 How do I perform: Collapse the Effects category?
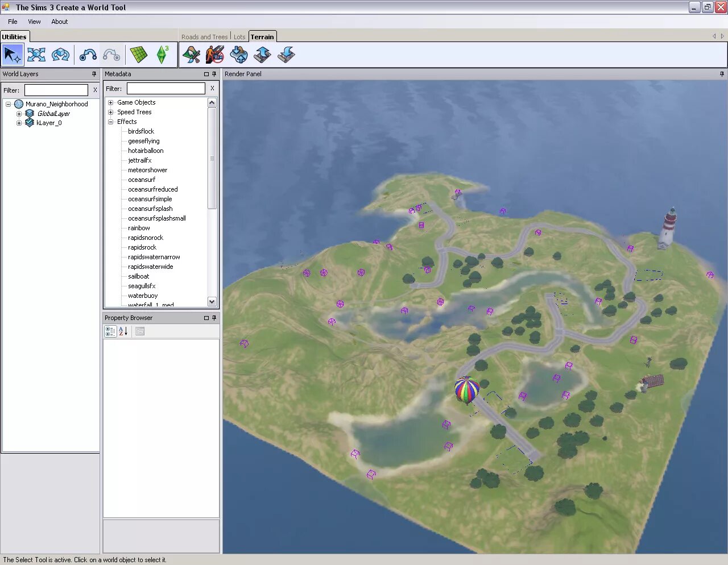111,122
